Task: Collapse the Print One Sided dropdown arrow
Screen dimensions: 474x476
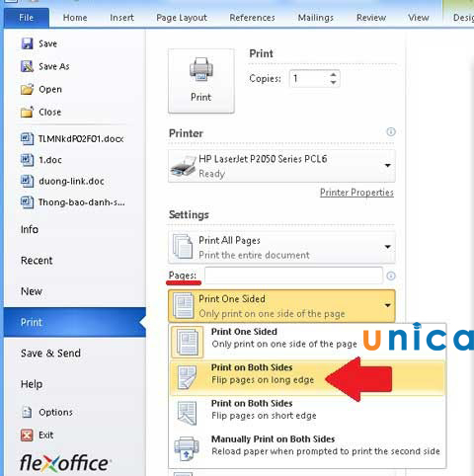Action: click(388, 305)
